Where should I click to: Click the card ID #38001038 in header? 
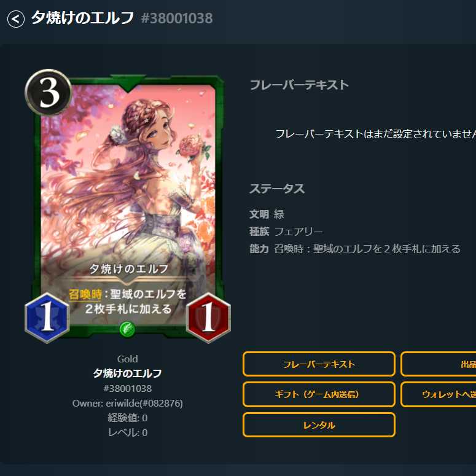177,18
